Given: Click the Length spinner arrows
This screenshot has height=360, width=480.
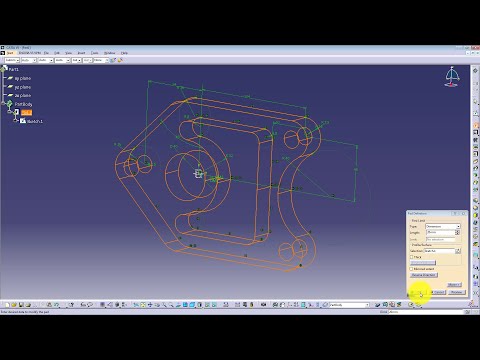Looking at the screenshot, I should [x=457, y=232].
